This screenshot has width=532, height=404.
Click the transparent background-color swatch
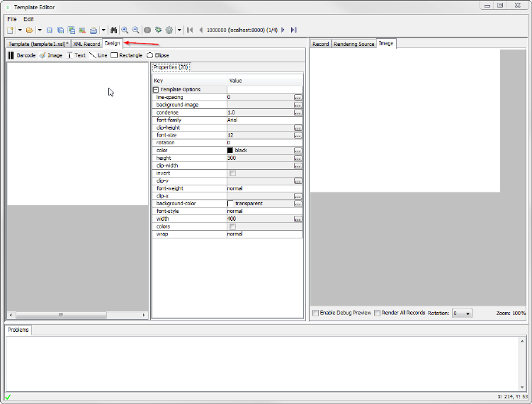coord(230,204)
